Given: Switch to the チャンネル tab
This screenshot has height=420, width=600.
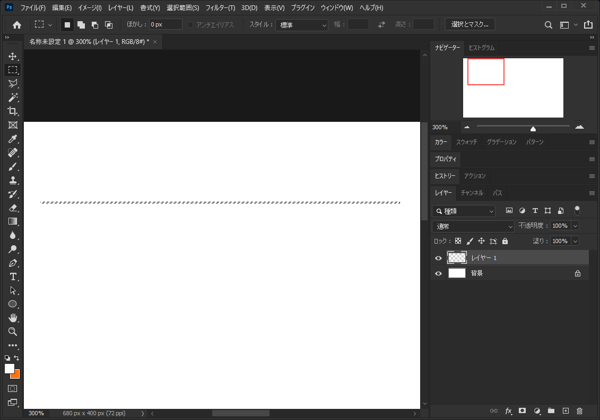Looking at the screenshot, I should (x=472, y=193).
